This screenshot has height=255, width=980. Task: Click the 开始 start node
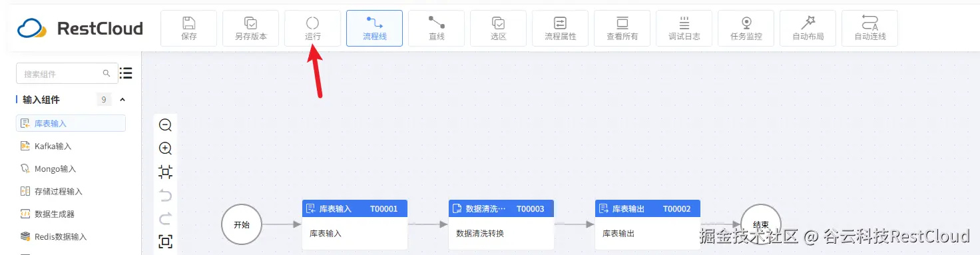(241, 224)
